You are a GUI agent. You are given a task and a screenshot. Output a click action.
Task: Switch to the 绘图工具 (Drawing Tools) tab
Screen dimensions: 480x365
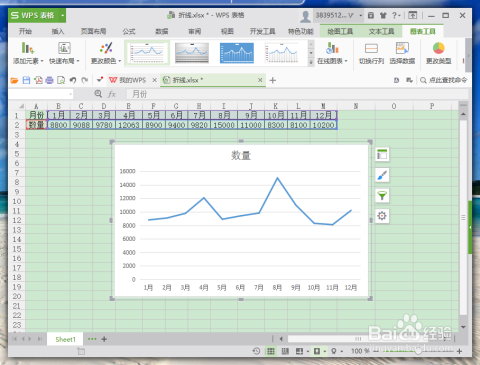click(x=340, y=31)
